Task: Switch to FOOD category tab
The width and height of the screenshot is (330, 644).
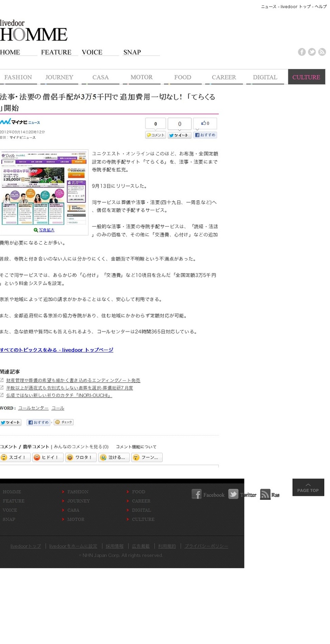Action: click(183, 77)
